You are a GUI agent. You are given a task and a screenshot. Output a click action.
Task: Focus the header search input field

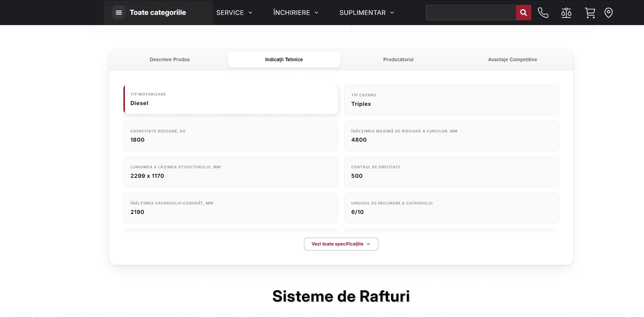tap(471, 13)
